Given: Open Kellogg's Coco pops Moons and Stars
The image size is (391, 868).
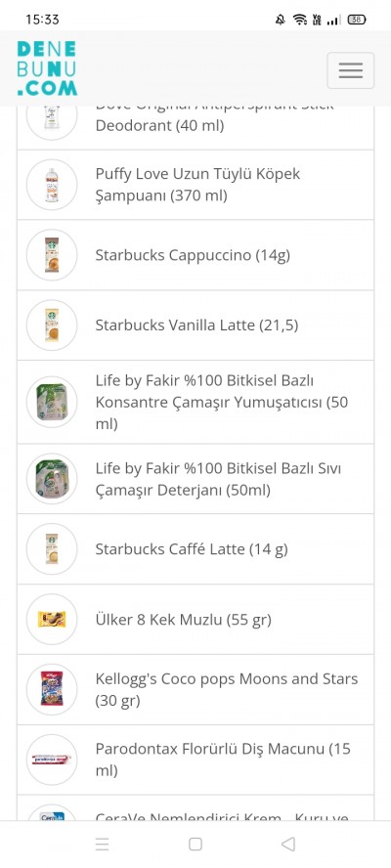Looking at the screenshot, I should click(195, 690).
